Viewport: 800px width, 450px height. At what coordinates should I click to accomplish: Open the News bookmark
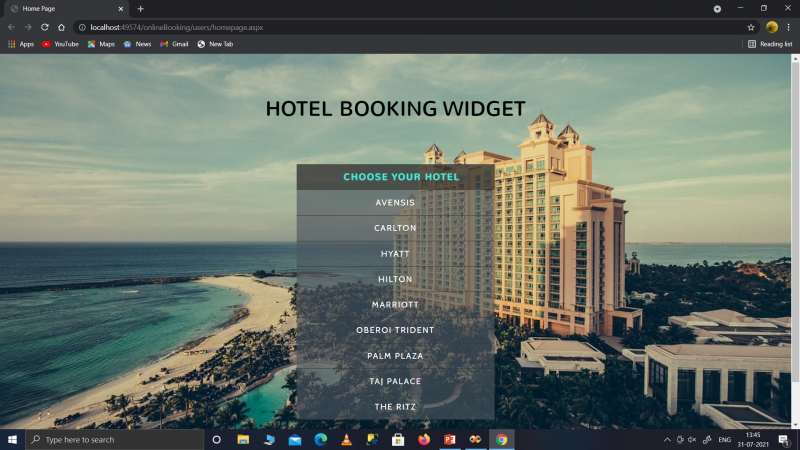137,44
